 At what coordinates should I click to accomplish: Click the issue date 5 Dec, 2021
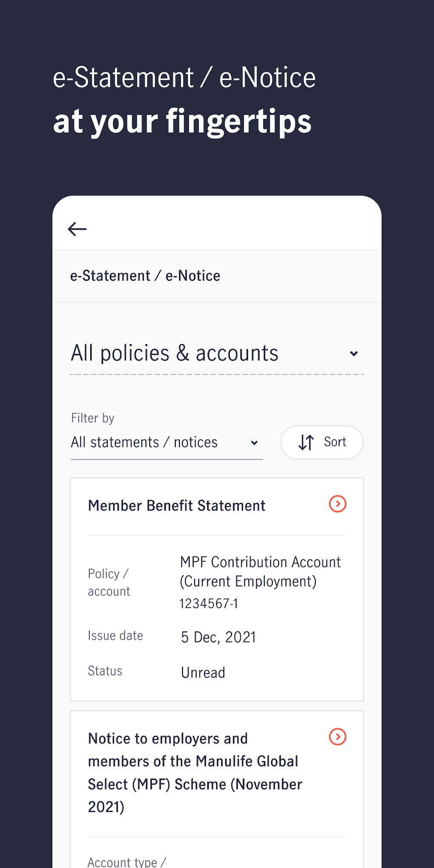pyautogui.click(x=218, y=637)
